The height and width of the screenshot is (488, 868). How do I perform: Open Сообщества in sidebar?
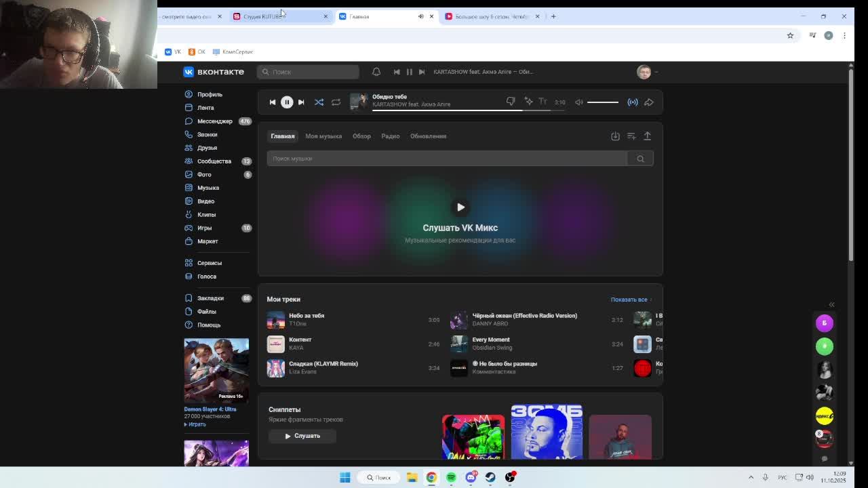pyautogui.click(x=214, y=161)
